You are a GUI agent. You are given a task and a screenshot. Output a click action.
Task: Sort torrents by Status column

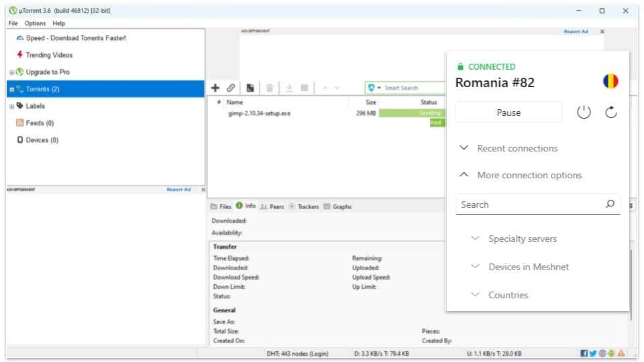tap(429, 102)
